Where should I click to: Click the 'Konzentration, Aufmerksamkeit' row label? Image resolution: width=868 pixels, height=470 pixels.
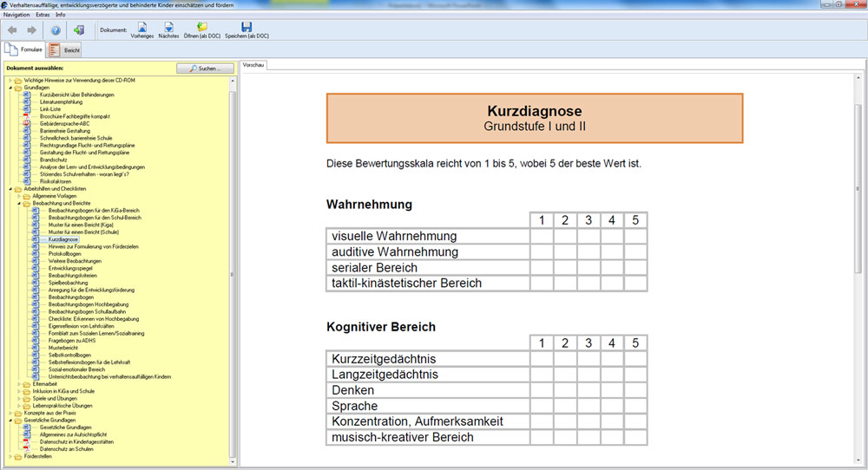[x=418, y=421]
